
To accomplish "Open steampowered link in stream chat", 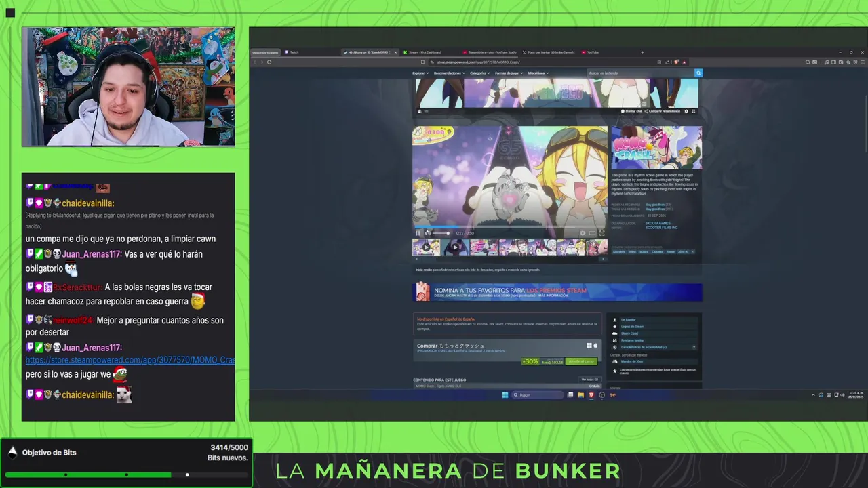I will [x=130, y=360].
